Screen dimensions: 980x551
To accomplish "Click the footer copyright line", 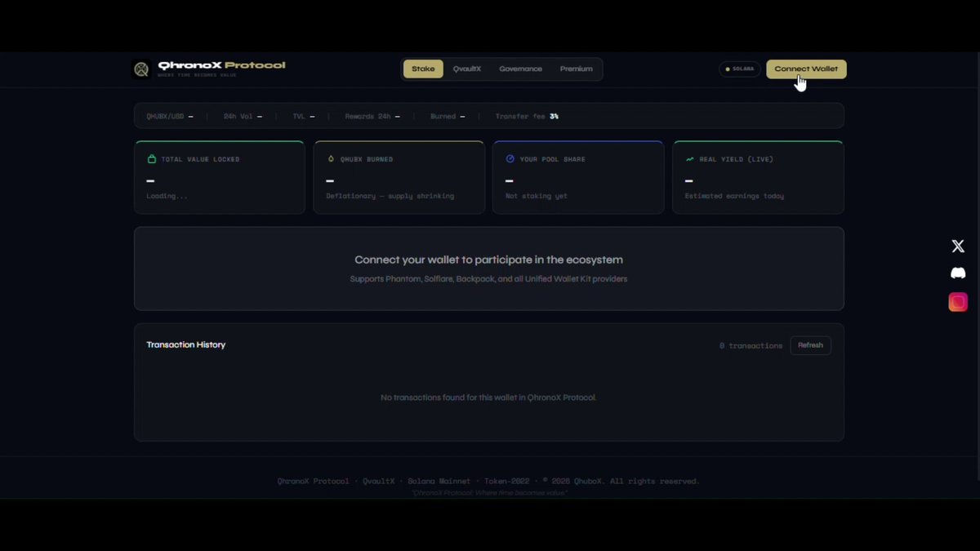I will click(488, 481).
